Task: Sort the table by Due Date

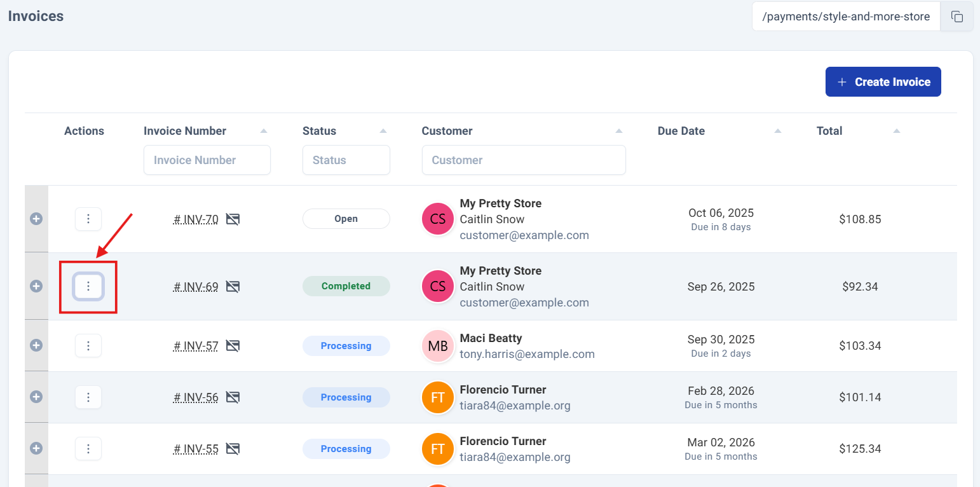Action: click(x=777, y=131)
